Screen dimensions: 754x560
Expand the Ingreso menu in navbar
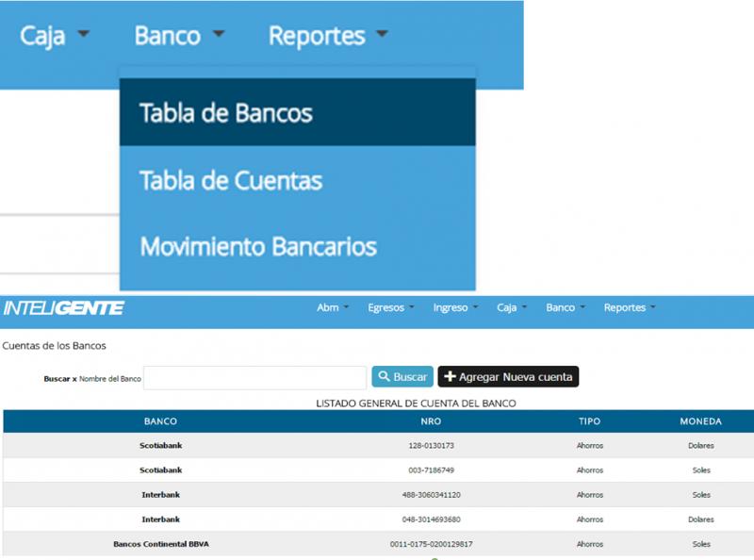455,307
